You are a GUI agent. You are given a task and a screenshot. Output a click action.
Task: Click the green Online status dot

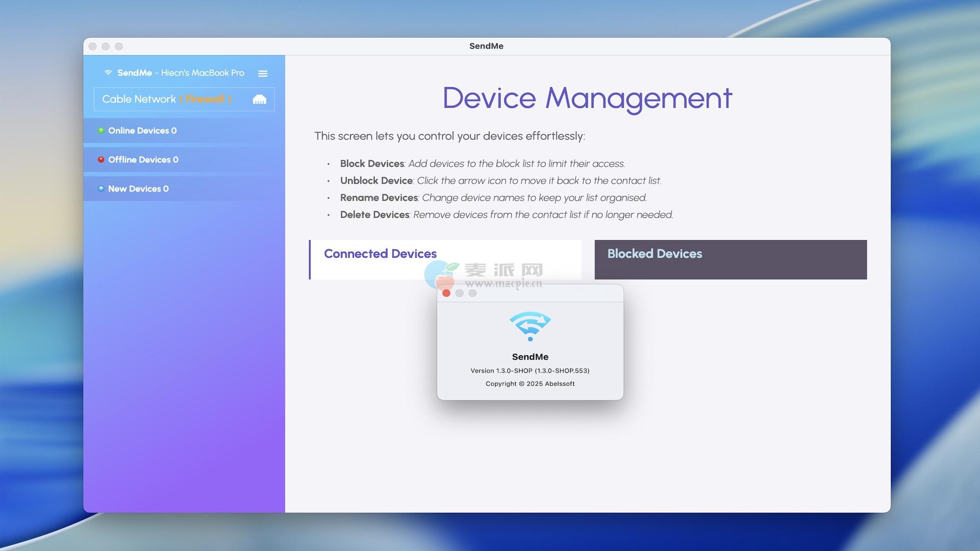coord(101,131)
